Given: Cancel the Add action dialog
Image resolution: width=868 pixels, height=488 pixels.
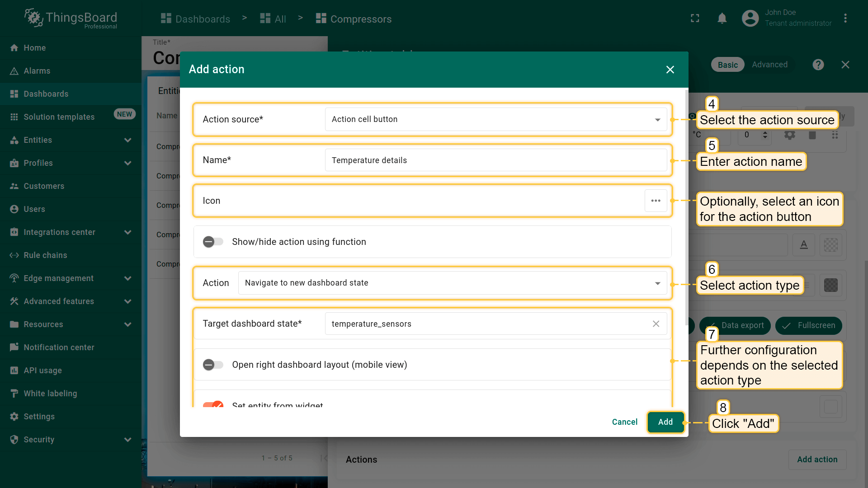Looking at the screenshot, I should point(624,422).
